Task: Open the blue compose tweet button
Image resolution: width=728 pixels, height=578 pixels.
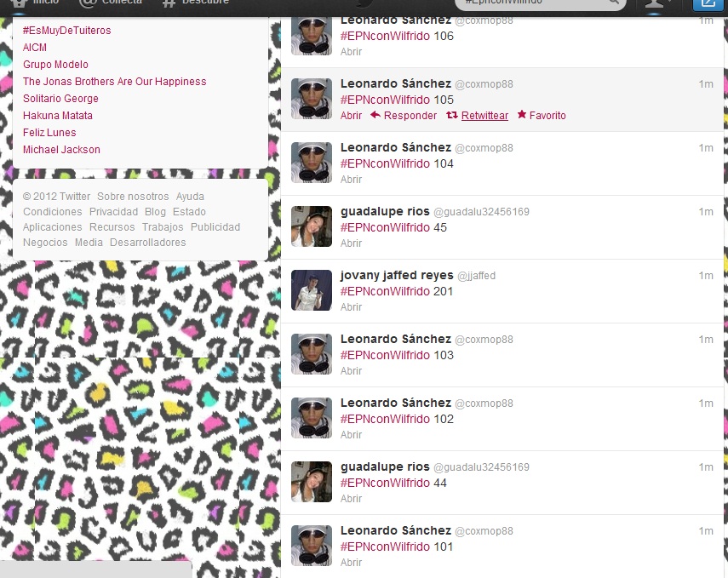Action: tap(708, 3)
